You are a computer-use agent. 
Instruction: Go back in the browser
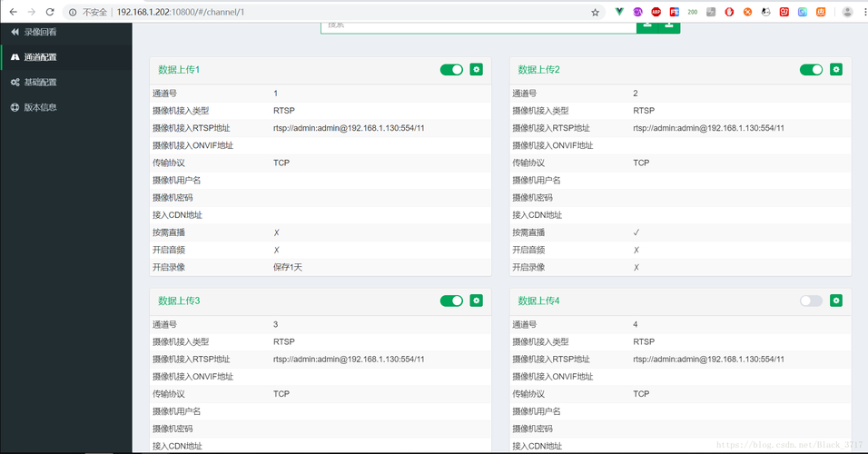[x=14, y=12]
